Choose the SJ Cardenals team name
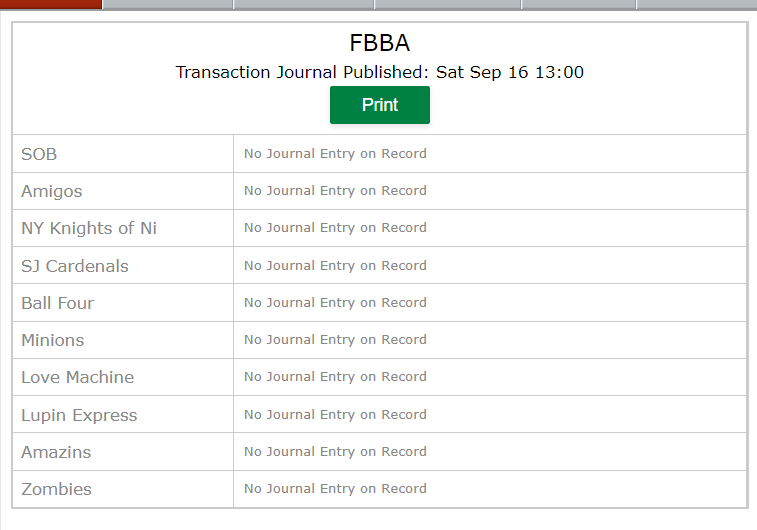 (x=75, y=266)
